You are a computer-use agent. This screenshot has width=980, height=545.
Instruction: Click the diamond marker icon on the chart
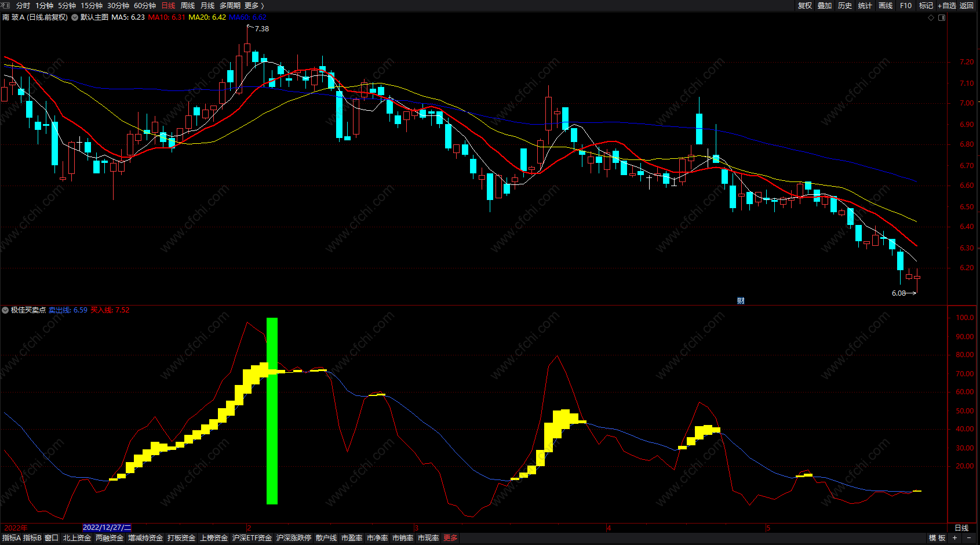[x=931, y=17]
